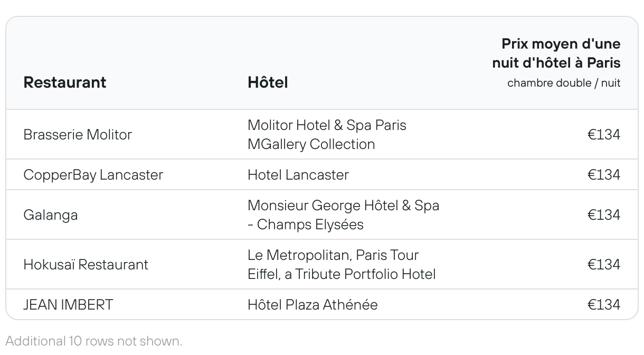The image size is (644, 355).
Task: Select the Hokusaï Restaurant cell
Action: [86, 265]
